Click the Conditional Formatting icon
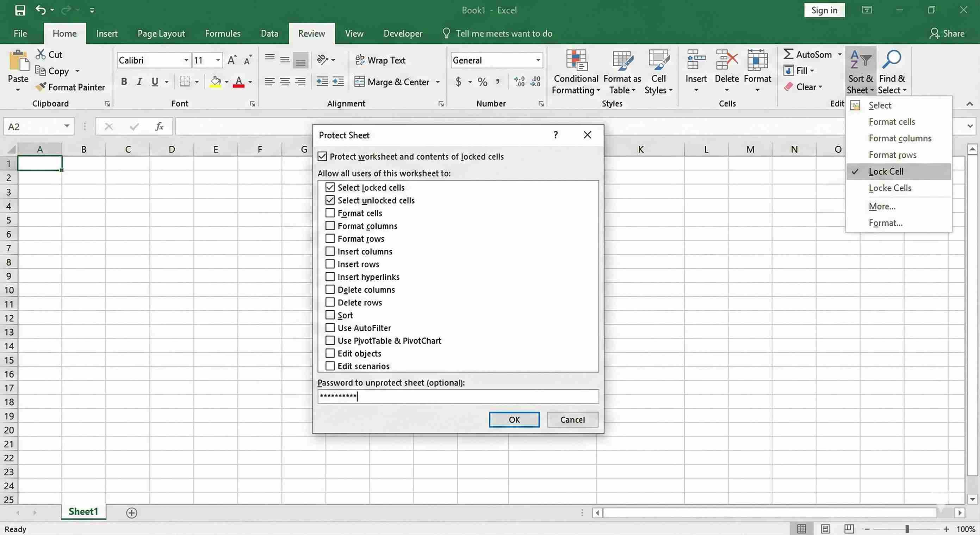 [x=576, y=61]
